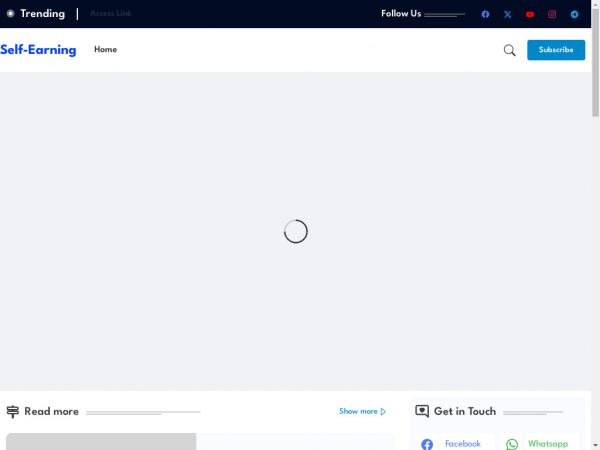Screen dimensions: 600x450
Task: Open the Home menu item
Action: point(105,50)
